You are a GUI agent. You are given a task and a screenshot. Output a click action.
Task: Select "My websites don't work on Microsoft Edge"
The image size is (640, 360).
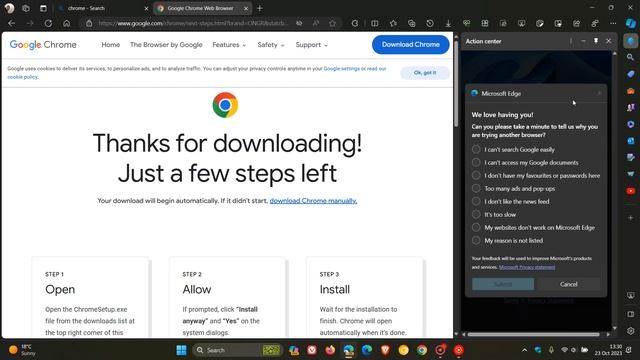pyautogui.click(x=533, y=227)
